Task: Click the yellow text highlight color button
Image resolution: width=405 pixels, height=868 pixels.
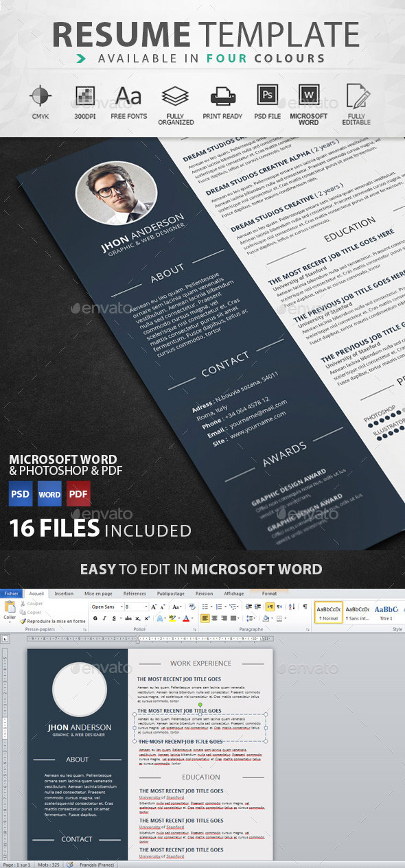Action: pyautogui.click(x=172, y=618)
